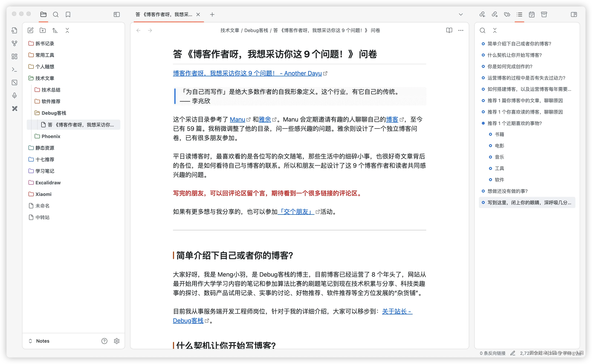This screenshot has height=364, width=592.
Task: Open the command palette terminal icon
Action: point(14,70)
